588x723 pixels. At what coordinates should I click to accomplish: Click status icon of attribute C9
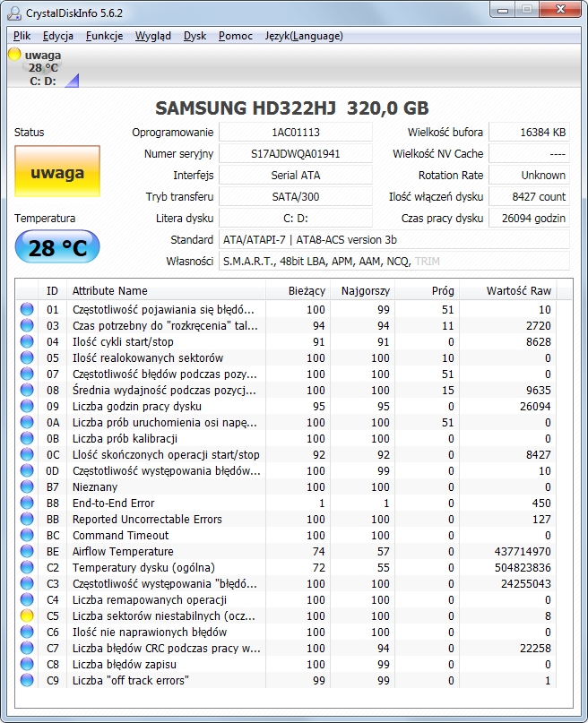click(27, 680)
